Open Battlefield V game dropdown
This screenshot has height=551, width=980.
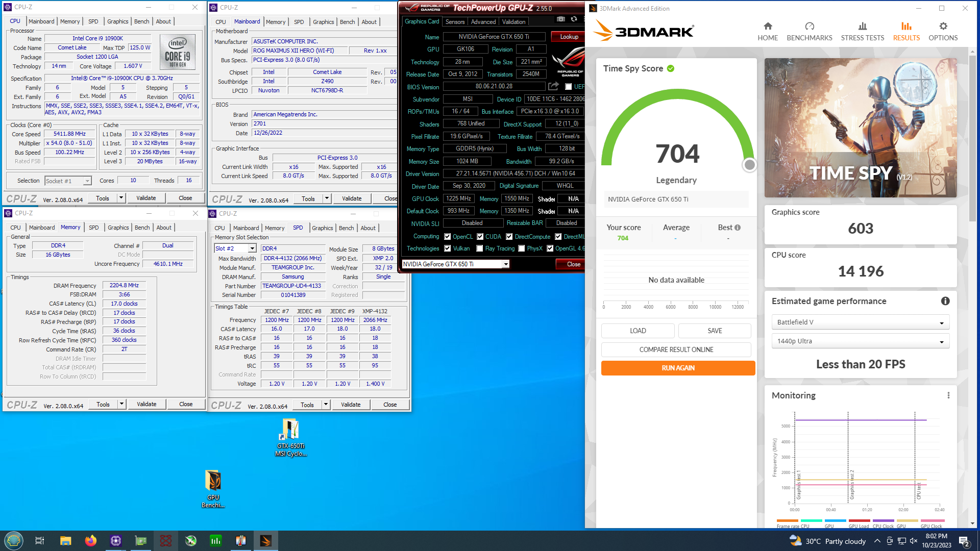(860, 322)
